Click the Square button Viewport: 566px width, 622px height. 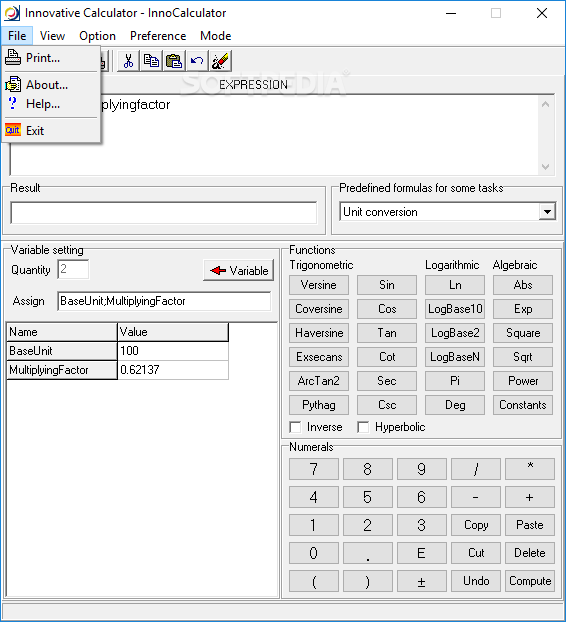(523, 333)
